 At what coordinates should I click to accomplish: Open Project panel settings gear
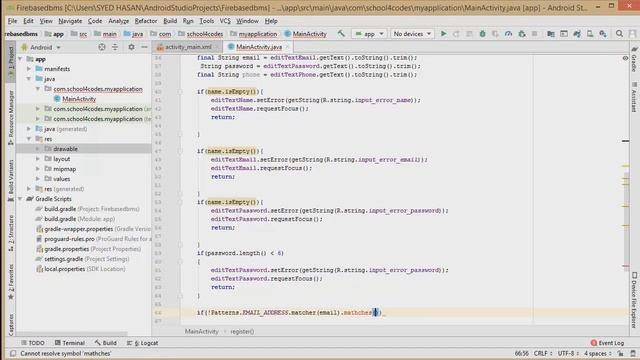(131, 47)
